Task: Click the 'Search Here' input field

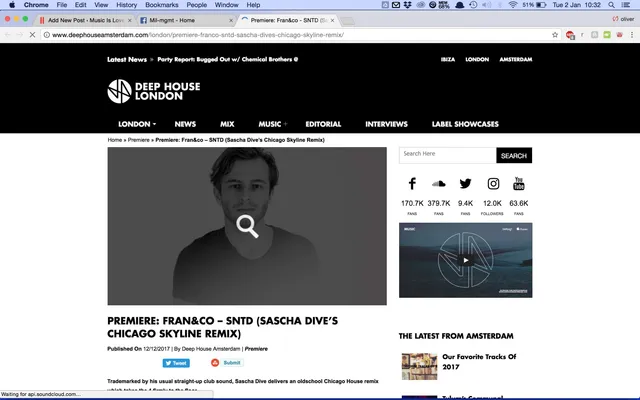Action: click(x=448, y=156)
